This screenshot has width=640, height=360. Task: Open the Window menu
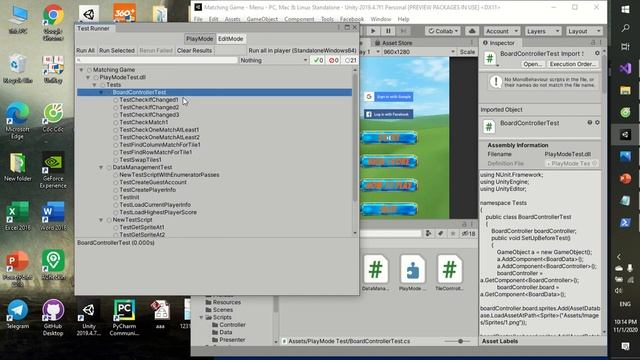380,19
